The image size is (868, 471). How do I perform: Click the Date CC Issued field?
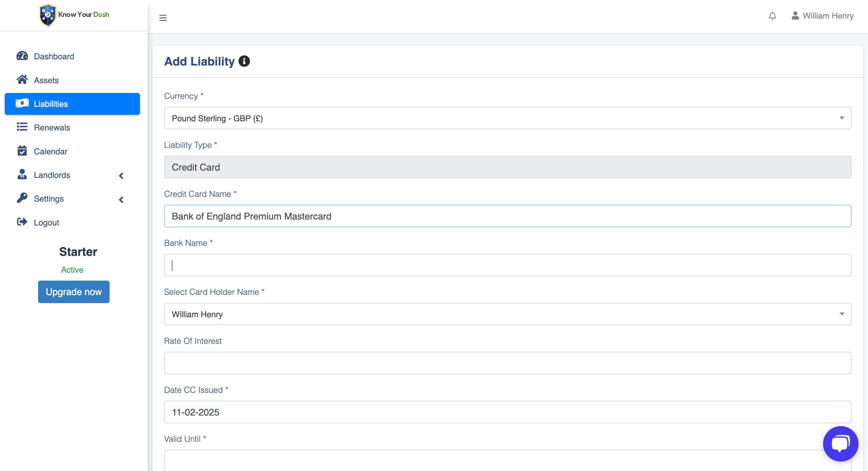pyautogui.click(x=507, y=412)
